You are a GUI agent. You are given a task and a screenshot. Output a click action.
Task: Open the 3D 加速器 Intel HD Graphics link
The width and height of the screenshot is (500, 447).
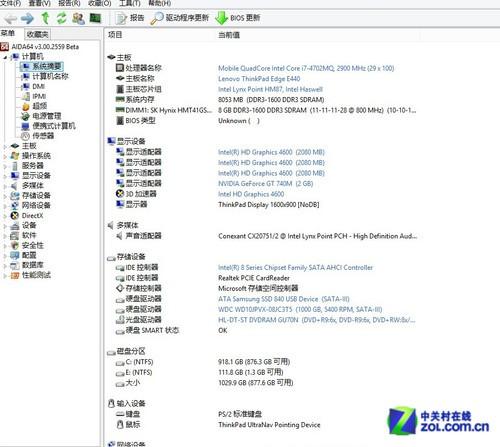pyautogui.click(x=251, y=194)
